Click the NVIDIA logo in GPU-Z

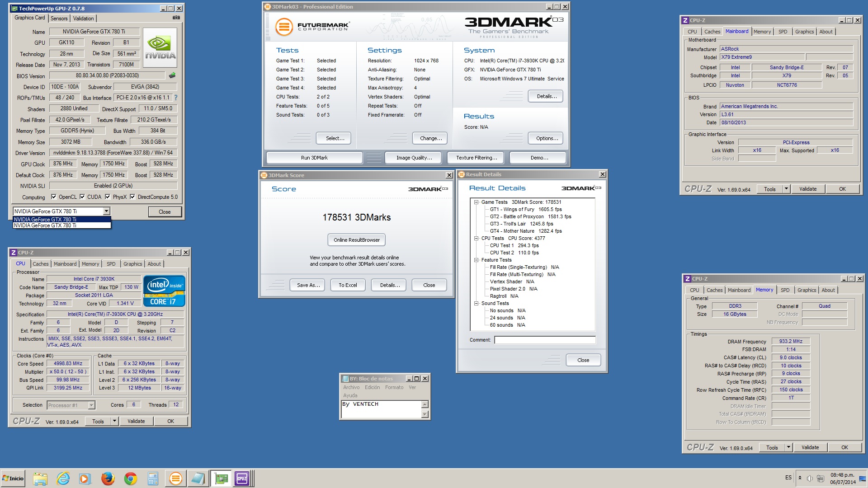tap(160, 47)
